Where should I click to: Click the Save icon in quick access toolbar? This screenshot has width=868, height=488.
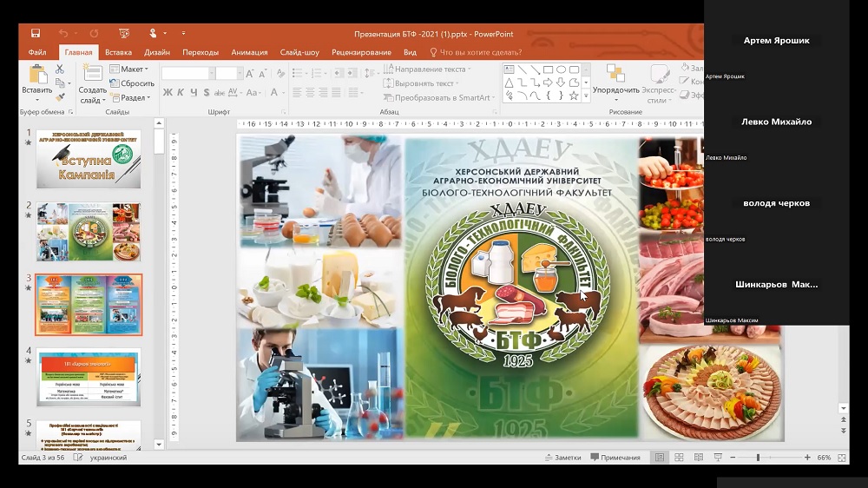point(36,33)
